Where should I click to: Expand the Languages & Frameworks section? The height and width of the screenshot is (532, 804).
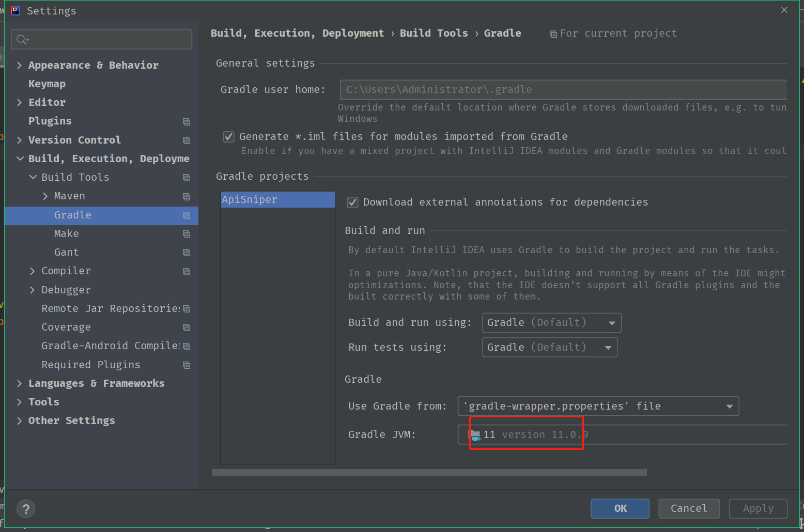(x=19, y=383)
